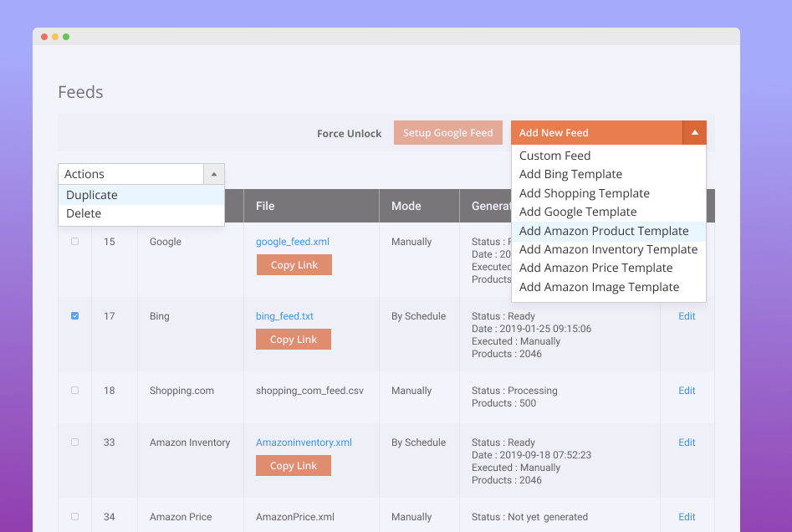Check the Google feed row checkbox
This screenshot has width=792, height=532.
pos(74,242)
